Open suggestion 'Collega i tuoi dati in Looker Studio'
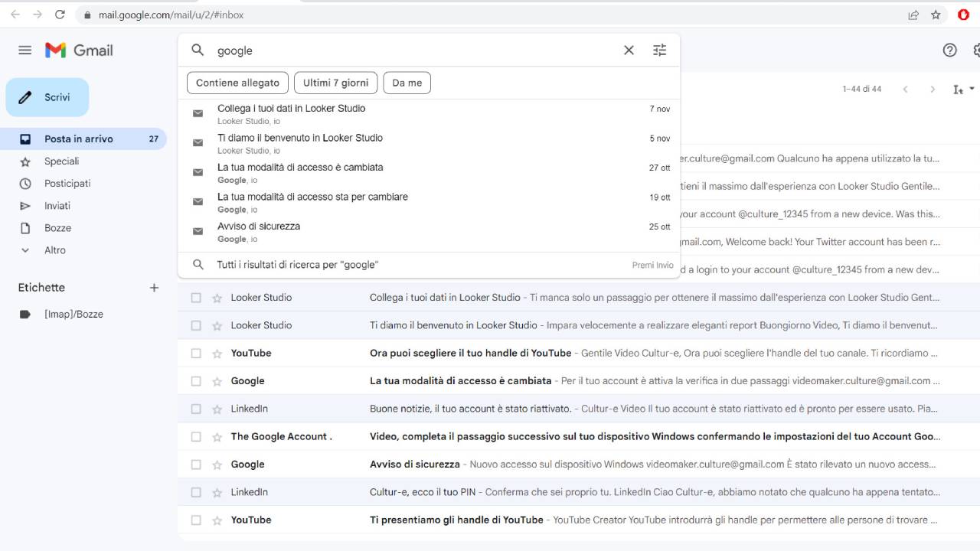The image size is (980, 551). (x=429, y=114)
